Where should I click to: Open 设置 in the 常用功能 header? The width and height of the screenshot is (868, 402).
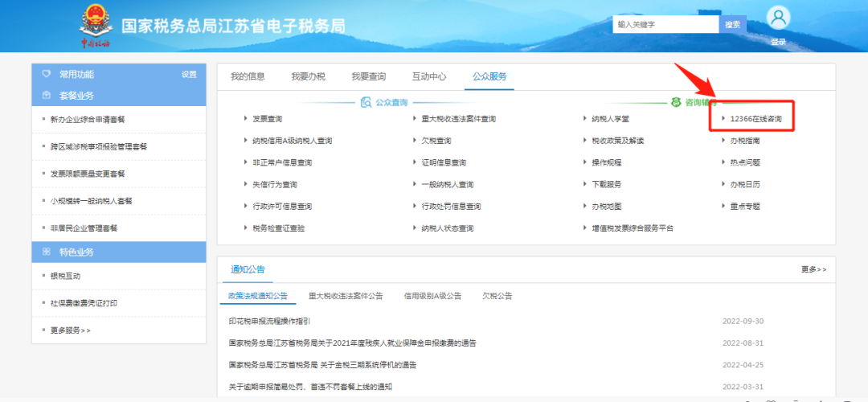point(189,74)
